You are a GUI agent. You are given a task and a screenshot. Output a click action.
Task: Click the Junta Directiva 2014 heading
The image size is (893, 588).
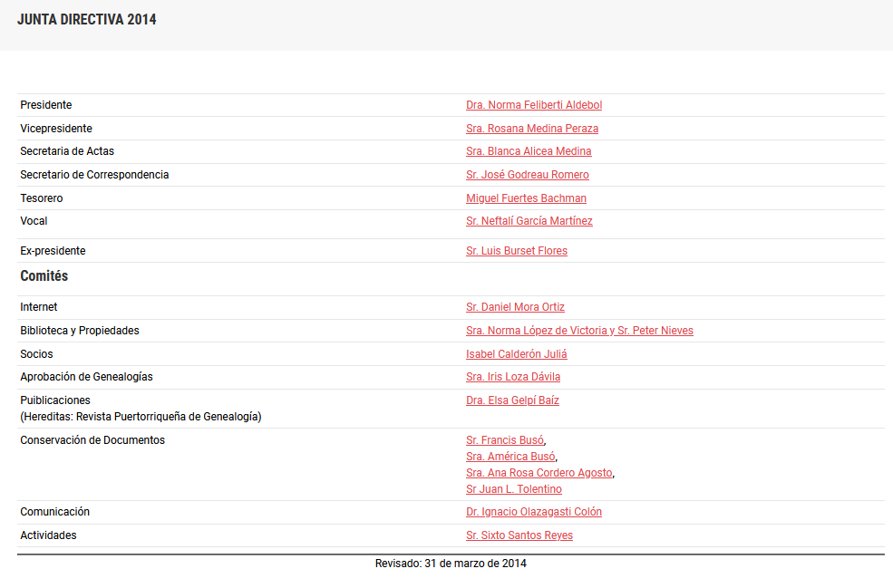pos(87,19)
